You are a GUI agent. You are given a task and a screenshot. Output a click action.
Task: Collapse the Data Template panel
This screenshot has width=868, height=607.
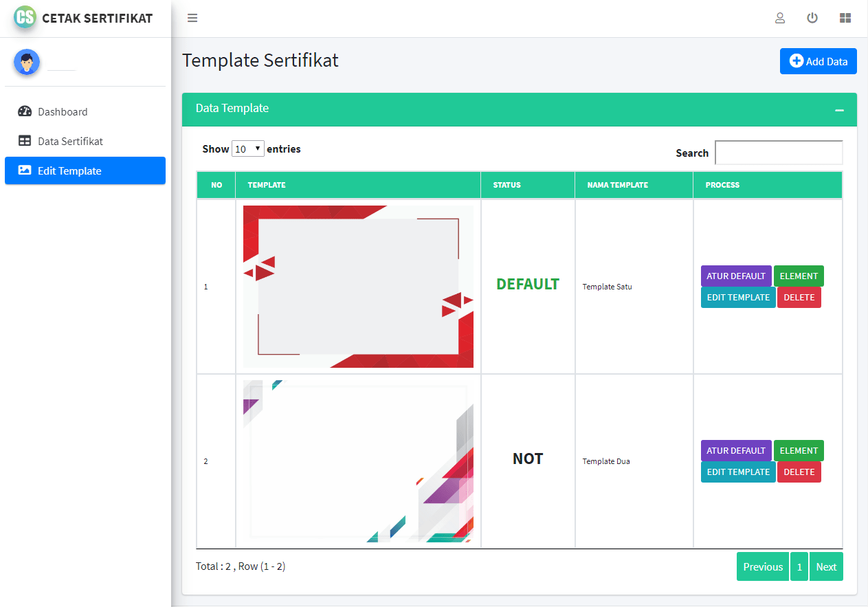(839, 110)
